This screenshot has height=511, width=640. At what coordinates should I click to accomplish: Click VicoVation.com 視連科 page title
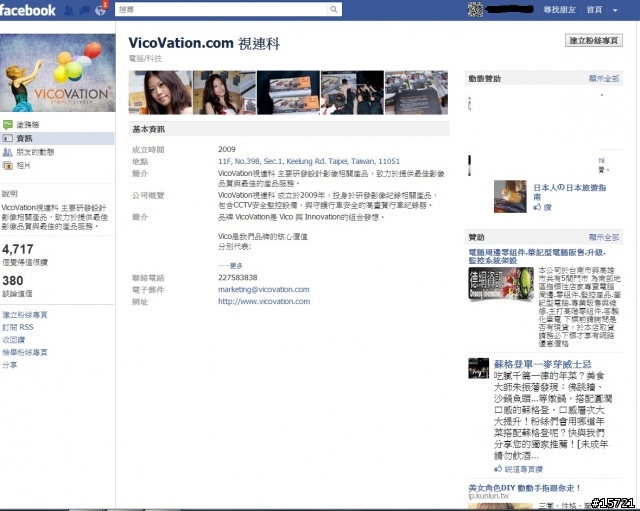(204, 43)
